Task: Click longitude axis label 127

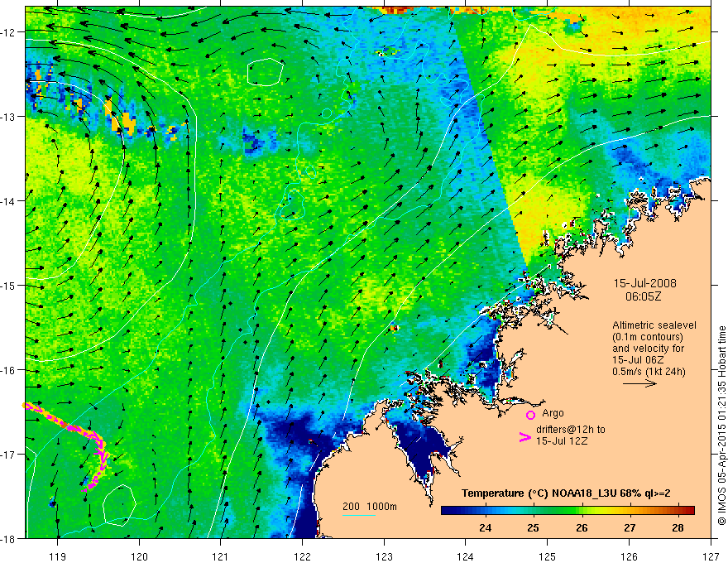Action: coord(711,556)
